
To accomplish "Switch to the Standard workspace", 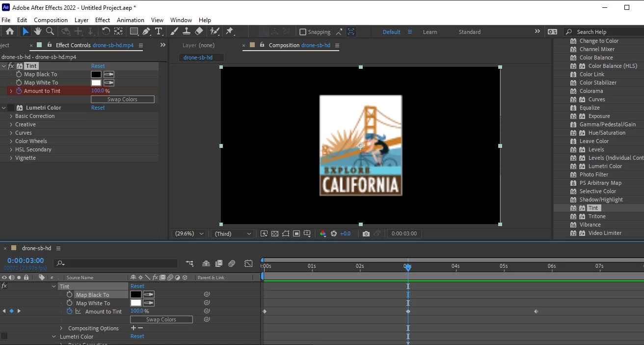I will point(470,32).
